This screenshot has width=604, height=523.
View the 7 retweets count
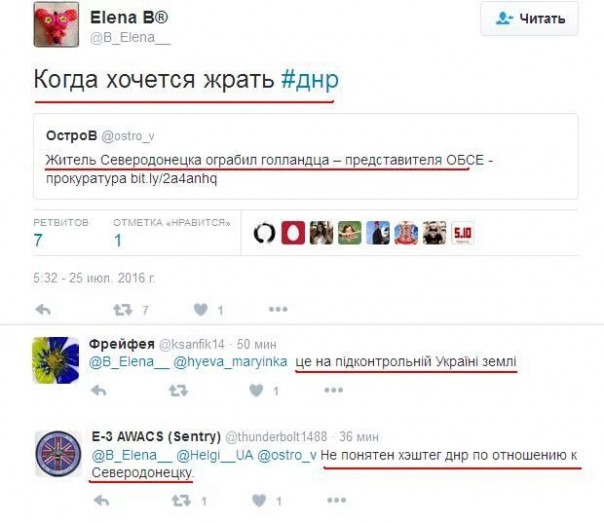(38, 240)
